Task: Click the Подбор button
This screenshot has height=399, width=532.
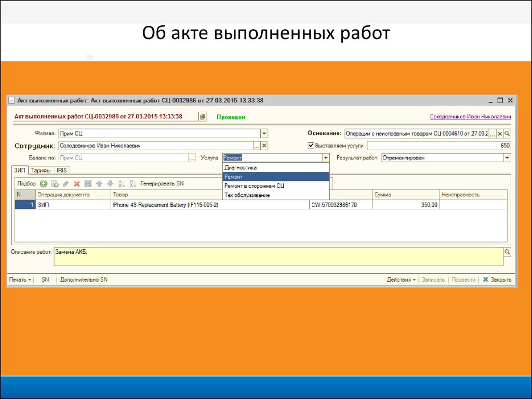Action: pos(26,183)
